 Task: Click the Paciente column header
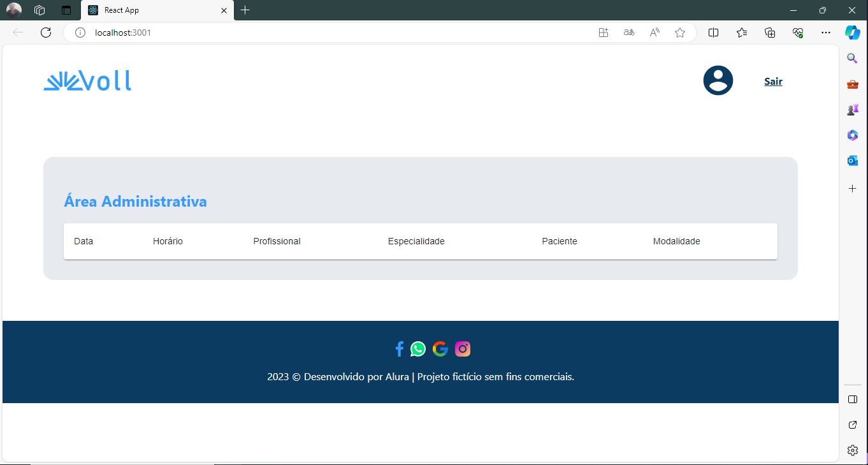[x=560, y=241]
